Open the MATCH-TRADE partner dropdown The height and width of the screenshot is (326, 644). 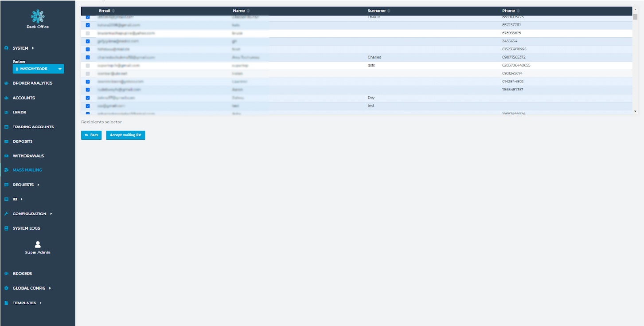pyautogui.click(x=38, y=69)
